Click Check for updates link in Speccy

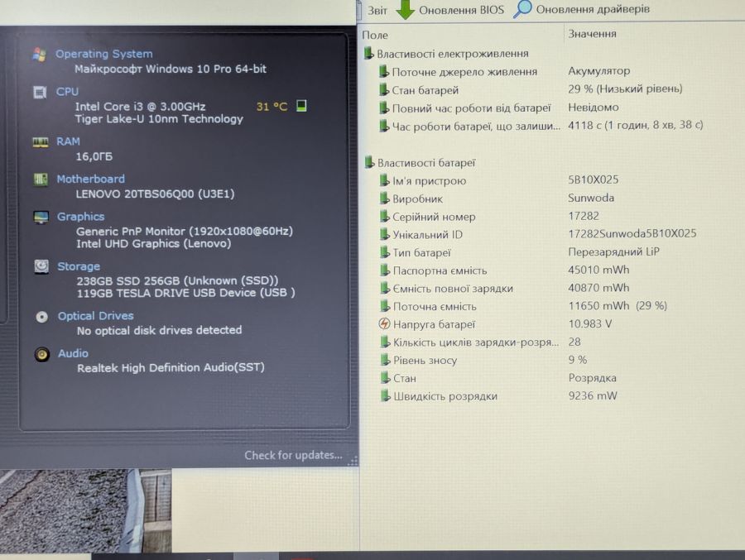(293, 455)
